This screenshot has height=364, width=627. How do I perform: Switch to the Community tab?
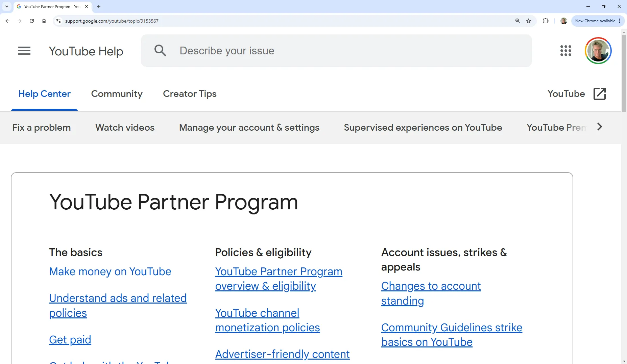(117, 94)
